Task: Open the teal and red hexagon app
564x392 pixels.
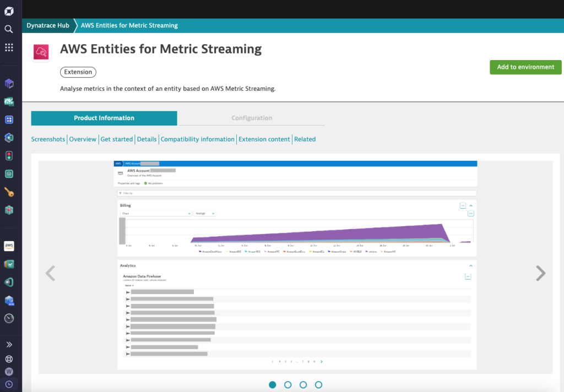Action: [x=9, y=210]
